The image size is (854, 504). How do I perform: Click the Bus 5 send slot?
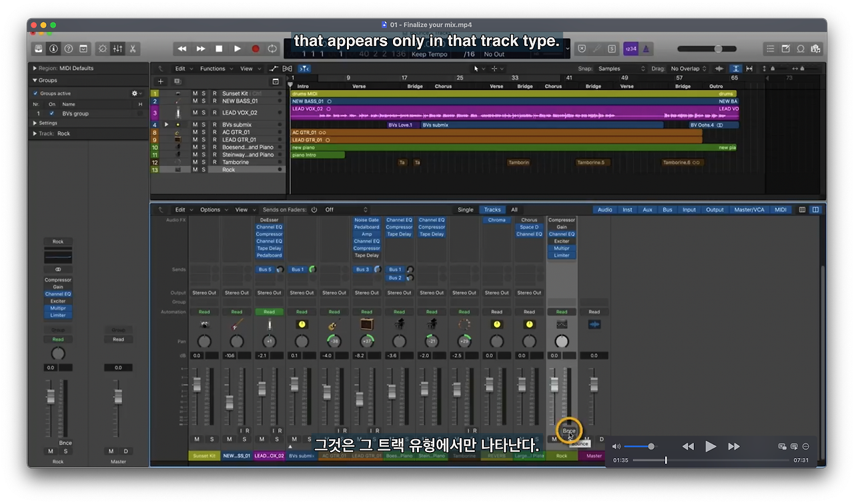tap(265, 269)
